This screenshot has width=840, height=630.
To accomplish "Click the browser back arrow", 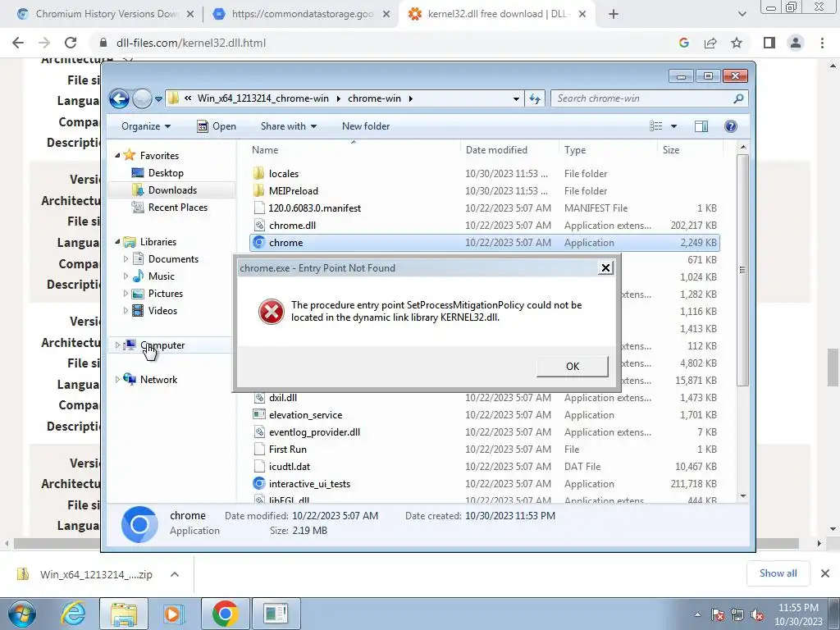I will (x=18, y=43).
